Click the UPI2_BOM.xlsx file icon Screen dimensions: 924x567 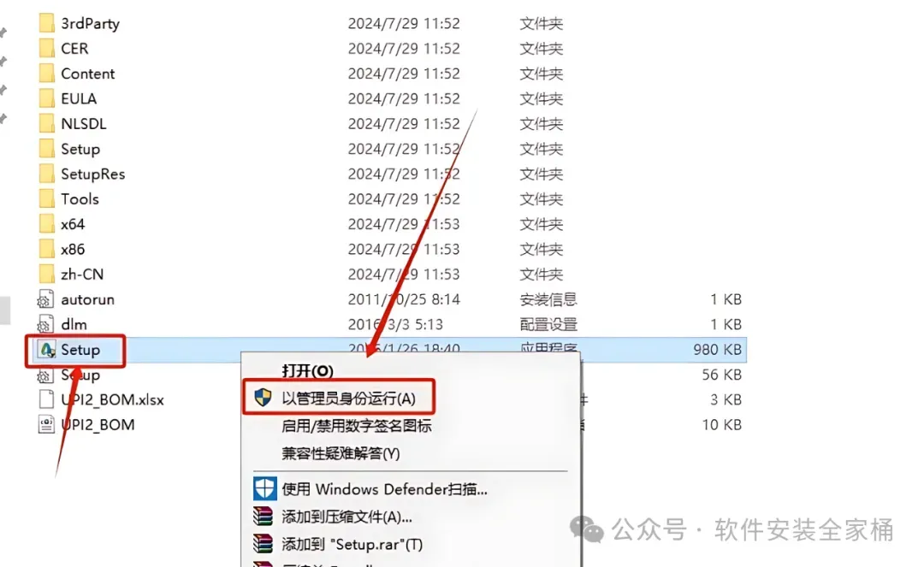pos(46,399)
